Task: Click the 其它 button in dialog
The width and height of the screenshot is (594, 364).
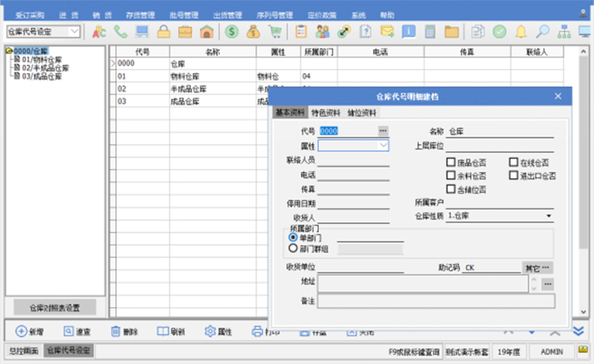Action: [532, 267]
